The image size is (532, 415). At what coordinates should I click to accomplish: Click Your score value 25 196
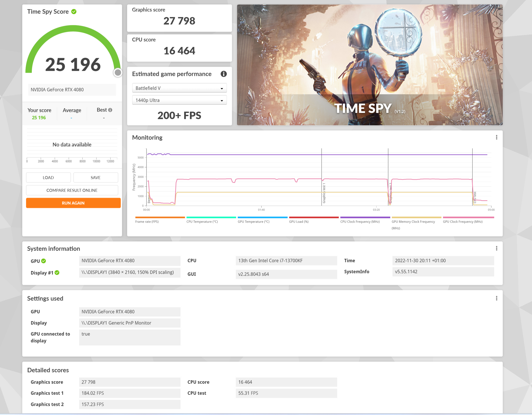[x=39, y=117]
